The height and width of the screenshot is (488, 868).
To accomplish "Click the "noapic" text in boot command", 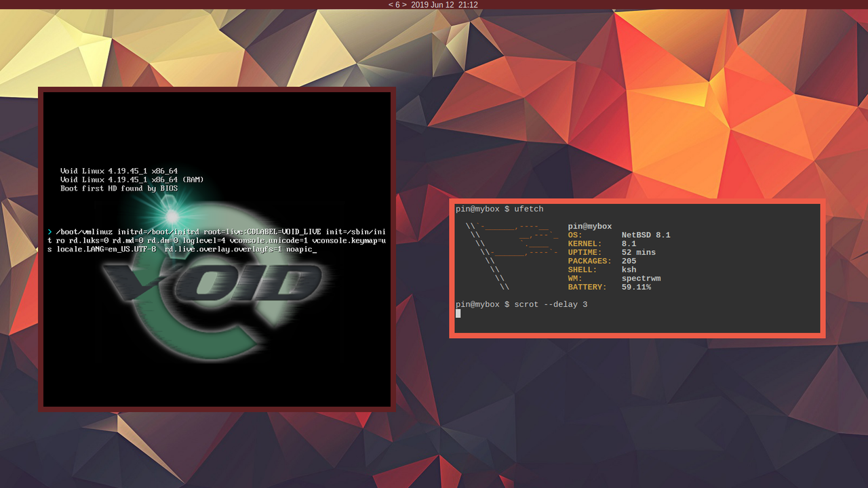I will [x=300, y=249].
